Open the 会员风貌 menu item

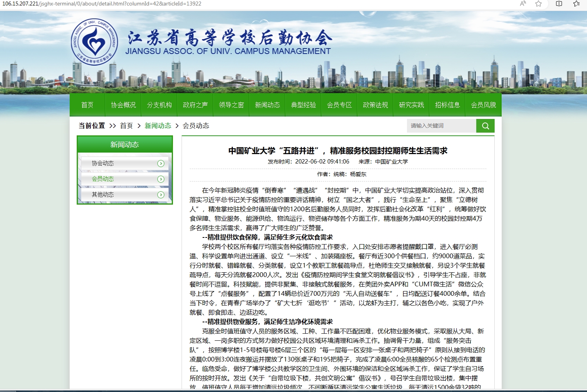483,105
